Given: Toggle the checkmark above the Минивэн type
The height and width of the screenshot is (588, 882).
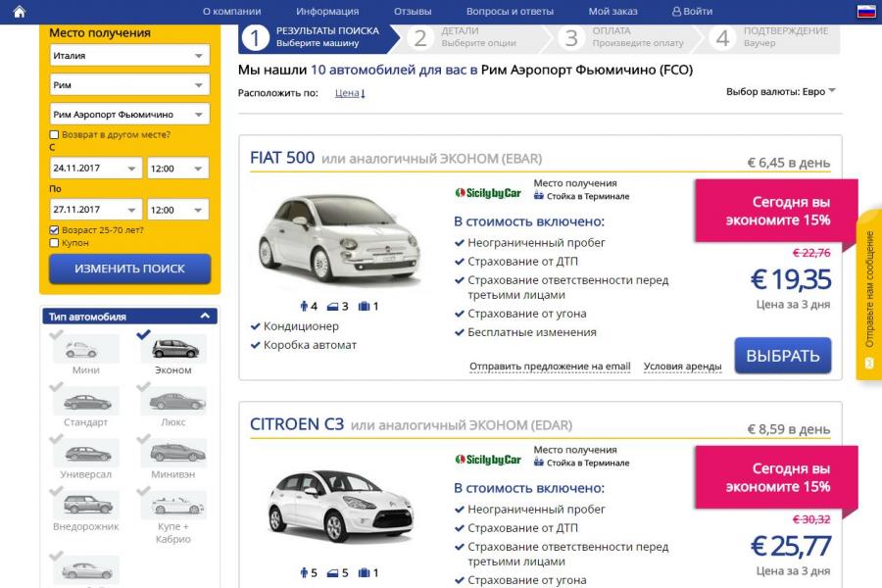Looking at the screenshot, I should (x=143, y=439).
